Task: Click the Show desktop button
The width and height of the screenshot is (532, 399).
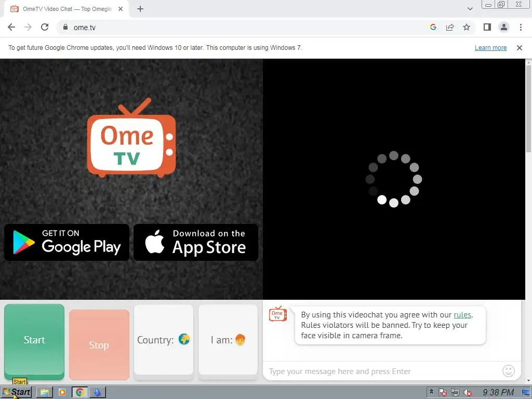Action: [526, 393]
